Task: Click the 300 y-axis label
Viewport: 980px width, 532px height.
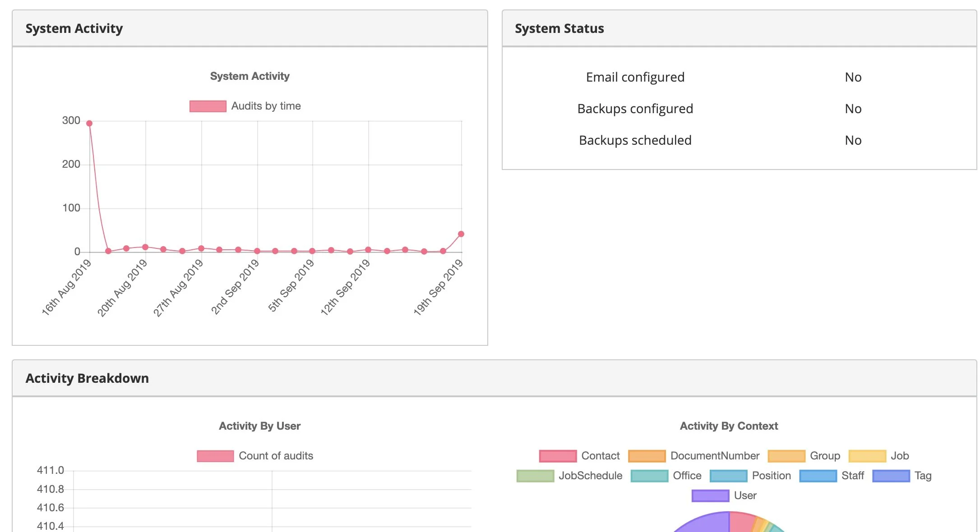Action: [x=71, y=120]
